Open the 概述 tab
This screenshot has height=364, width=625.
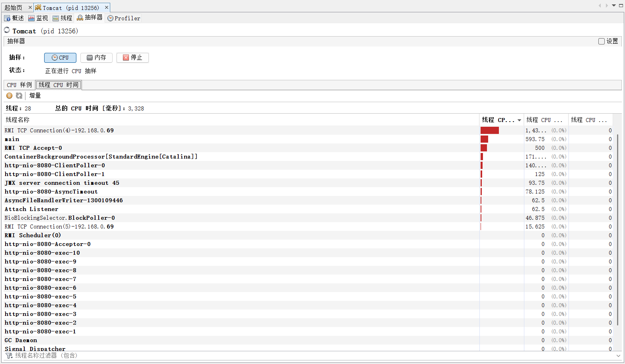[14, 18]
